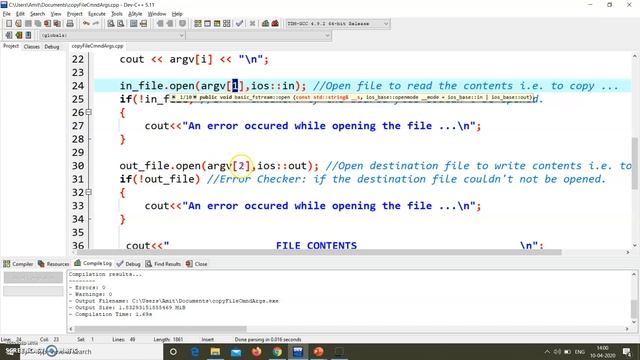This screenshot has width=640, height=360.
Task: Collapse the code block at line 32
Action: pos(89,192)
